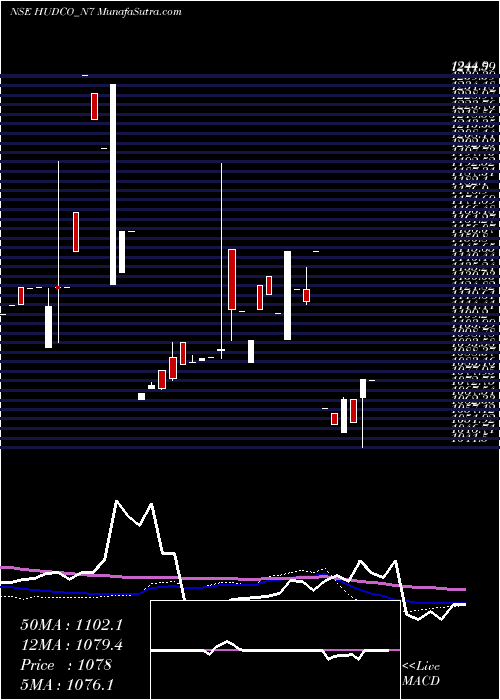Click the tallest white candlestick body
The height and width of the screenshot is (700, 500).
pyautogui.click(x=113, y=184)
